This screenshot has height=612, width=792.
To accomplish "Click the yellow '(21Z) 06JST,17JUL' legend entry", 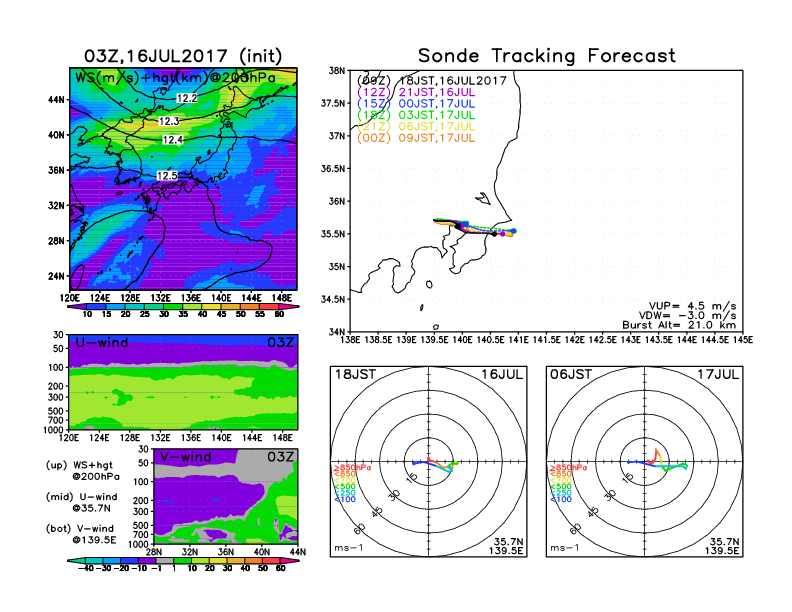I will pyautogui.click(x=416, y=127).
